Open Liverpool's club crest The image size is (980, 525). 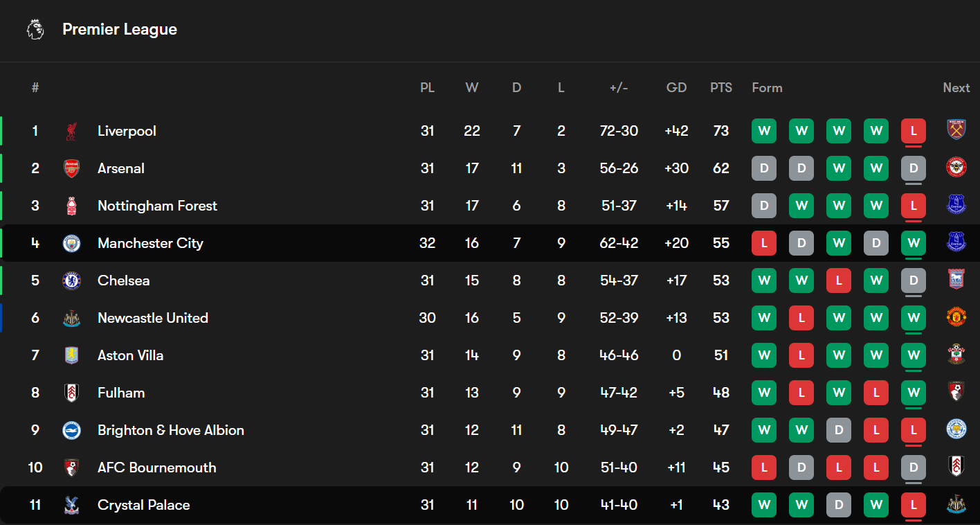(x=71, y=131)
